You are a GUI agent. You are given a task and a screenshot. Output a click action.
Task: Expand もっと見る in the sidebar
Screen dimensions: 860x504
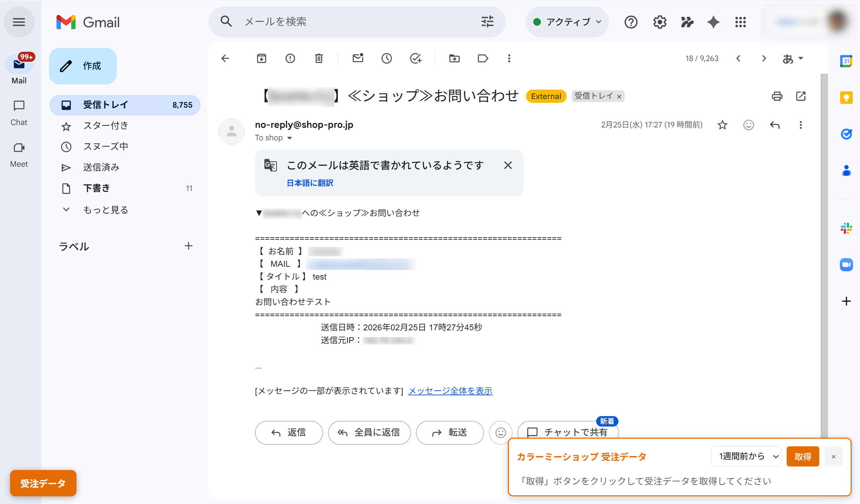coord(105,210)
